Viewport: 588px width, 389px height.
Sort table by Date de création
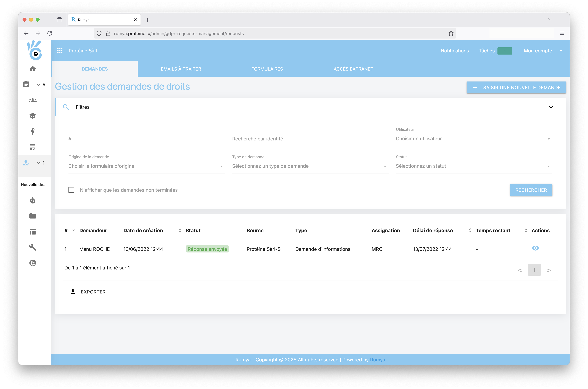pos(180,230)
